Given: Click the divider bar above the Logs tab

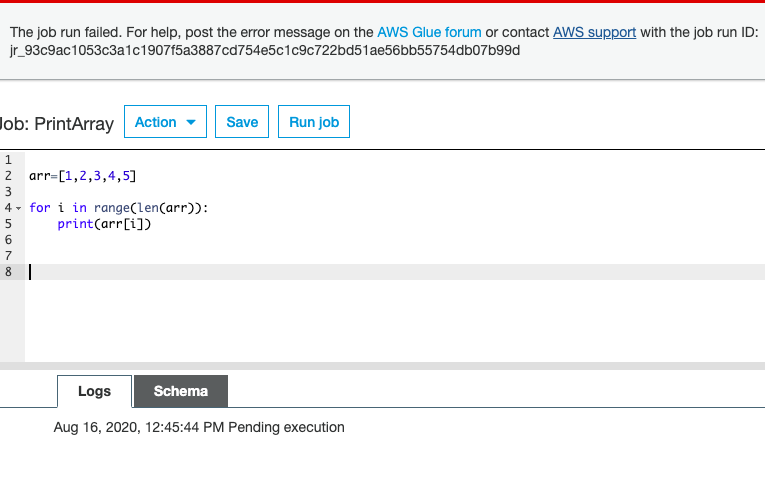Looking at the screenshot, I should click(x=382, y=366).
